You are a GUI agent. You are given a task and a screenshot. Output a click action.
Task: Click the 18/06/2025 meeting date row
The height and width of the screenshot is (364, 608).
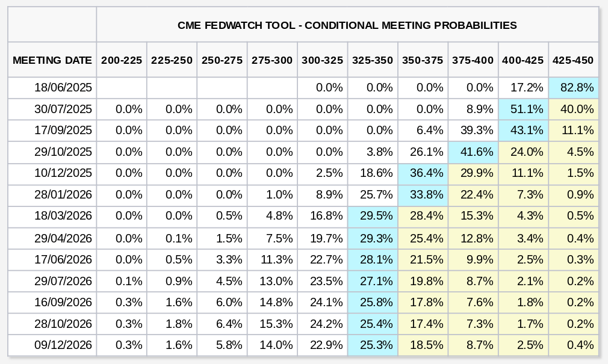[x=63, y=88]
